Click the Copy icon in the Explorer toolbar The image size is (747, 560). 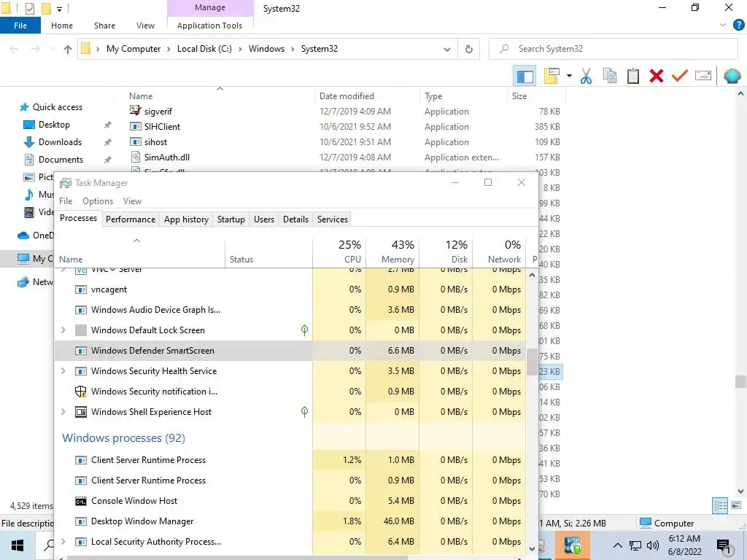[610, 76]
